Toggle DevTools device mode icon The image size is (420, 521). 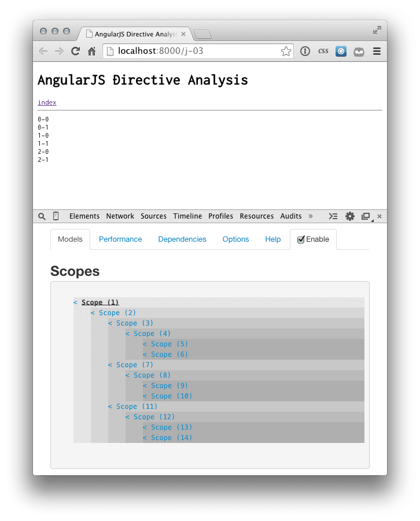[56, 216]
